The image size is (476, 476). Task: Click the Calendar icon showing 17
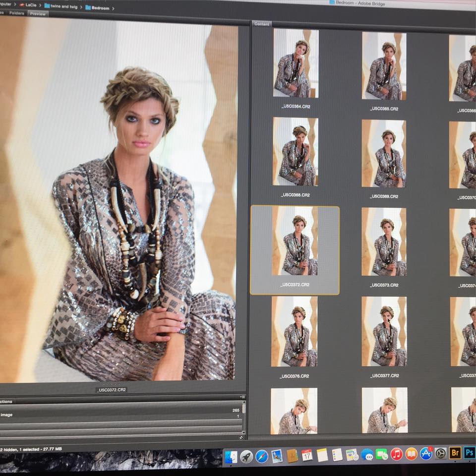pyautogui.click(x=307, y=455)
